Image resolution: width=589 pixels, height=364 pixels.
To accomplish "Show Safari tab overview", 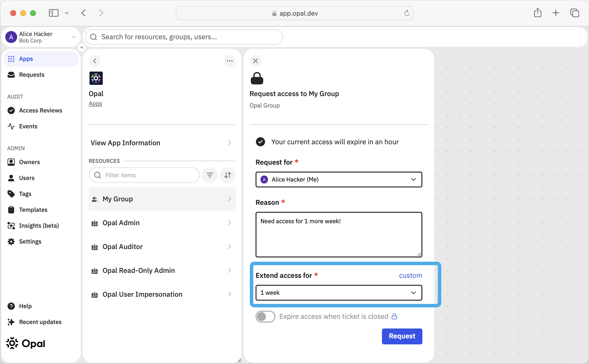I will 575,13.
